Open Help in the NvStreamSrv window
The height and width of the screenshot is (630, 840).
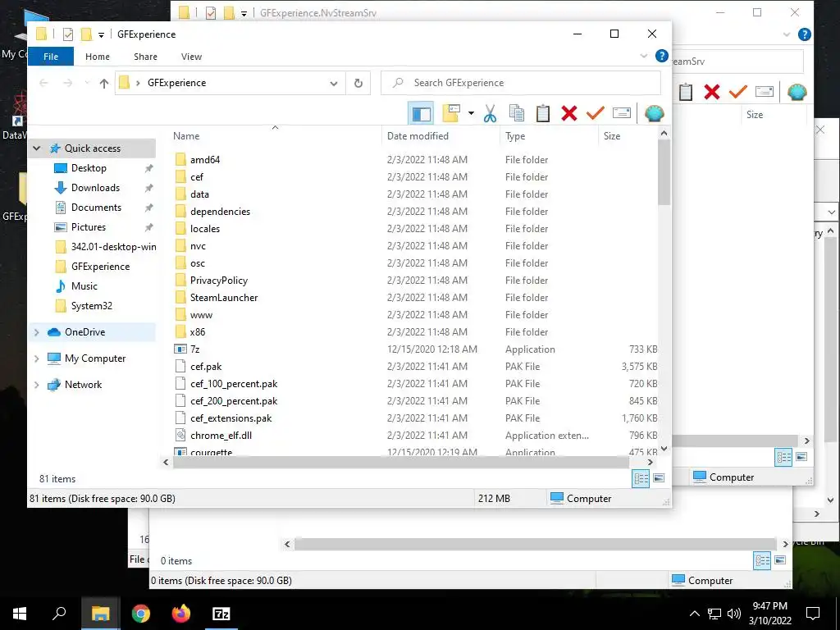[x=804, y=34]
